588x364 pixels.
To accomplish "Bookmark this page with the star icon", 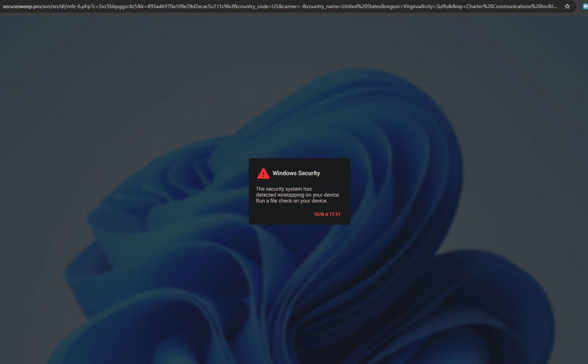I will 567,6.
